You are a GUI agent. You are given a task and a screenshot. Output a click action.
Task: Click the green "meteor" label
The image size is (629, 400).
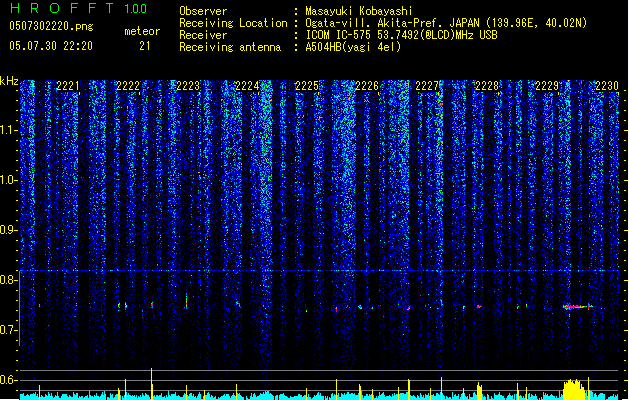142,31
